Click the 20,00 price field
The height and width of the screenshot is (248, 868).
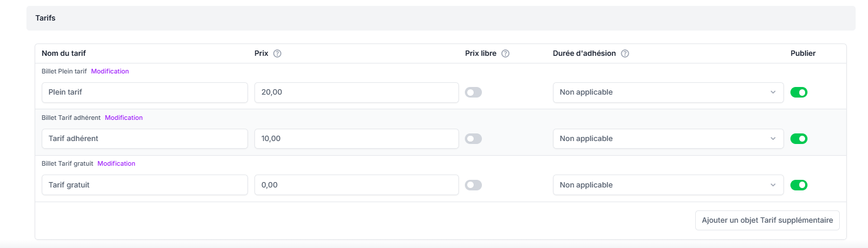tap(356, 92)
